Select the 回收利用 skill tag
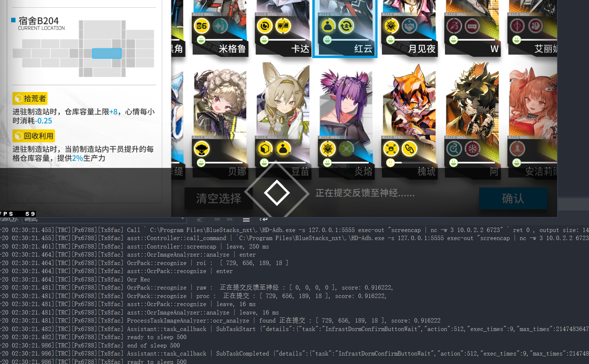The height and width of the screenshot is (364, 589). pos(34,136)
